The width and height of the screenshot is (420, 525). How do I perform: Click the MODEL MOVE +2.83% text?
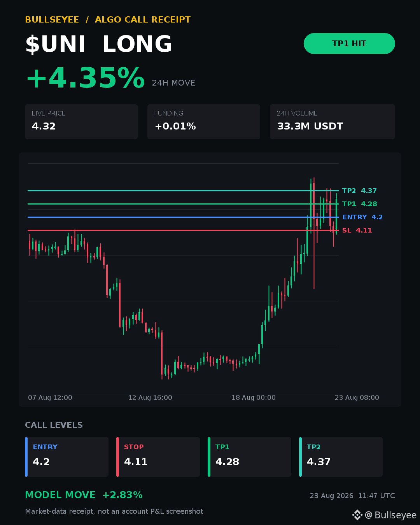tap(84, 495)
